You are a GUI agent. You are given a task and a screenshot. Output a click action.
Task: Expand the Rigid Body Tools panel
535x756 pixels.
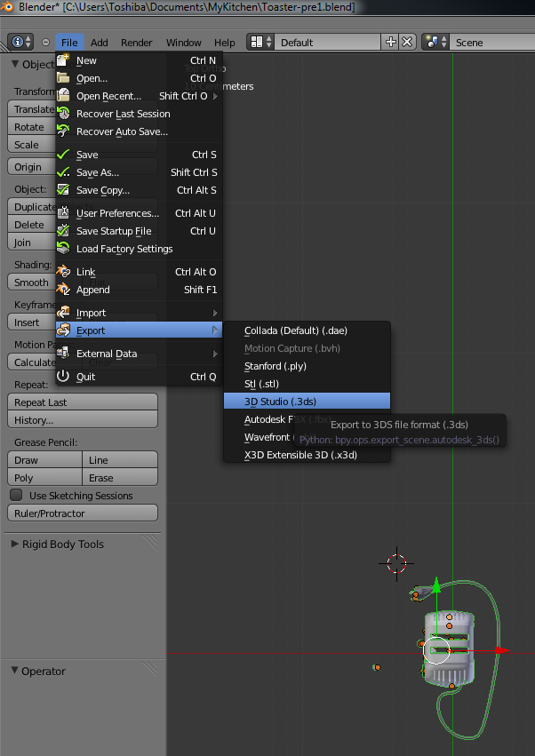pyautogui.click(x=15, y=545)
